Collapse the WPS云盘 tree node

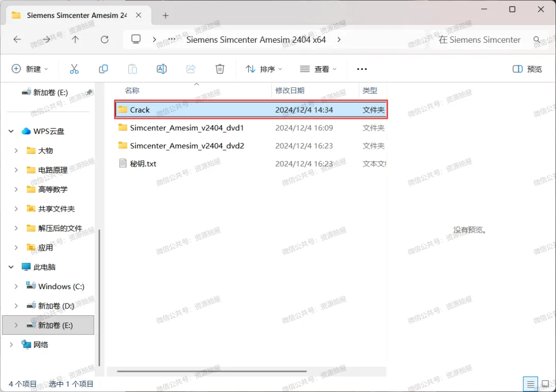click(11, 131)
